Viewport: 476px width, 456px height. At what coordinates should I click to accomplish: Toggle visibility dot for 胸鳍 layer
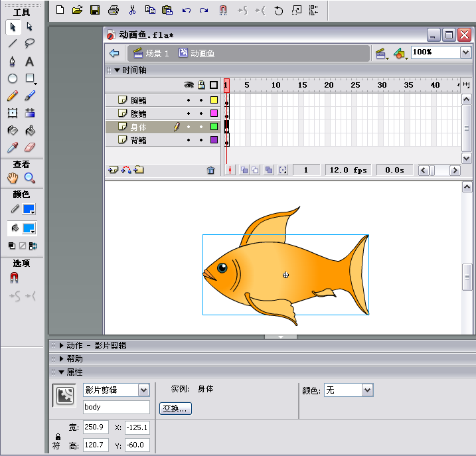pyautogui.click(x=189, y=100)
